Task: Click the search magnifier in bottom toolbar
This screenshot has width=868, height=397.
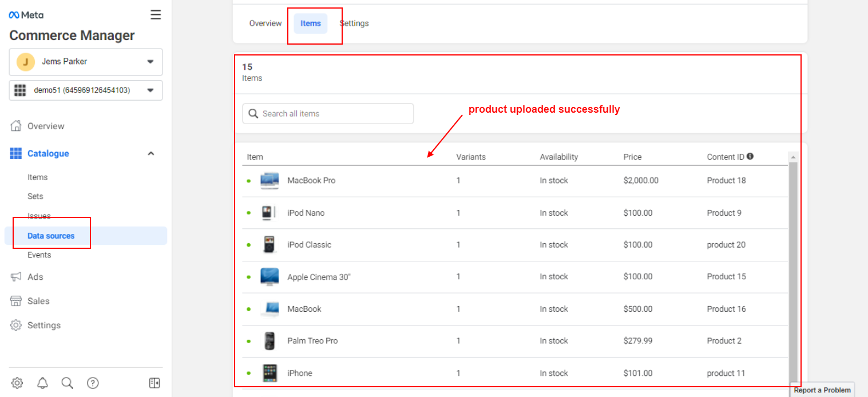Action: pos(68,383)
